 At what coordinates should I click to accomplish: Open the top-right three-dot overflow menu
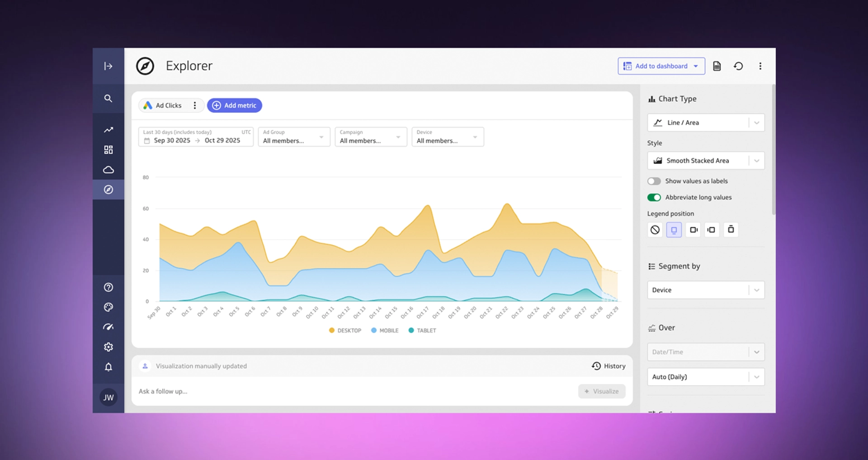(x=760, y=66)
